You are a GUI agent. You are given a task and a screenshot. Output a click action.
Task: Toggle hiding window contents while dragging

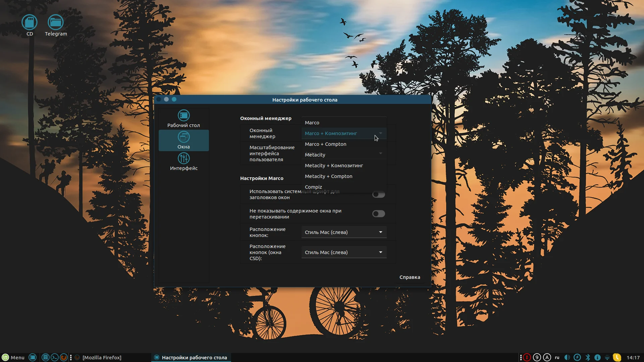378,214
